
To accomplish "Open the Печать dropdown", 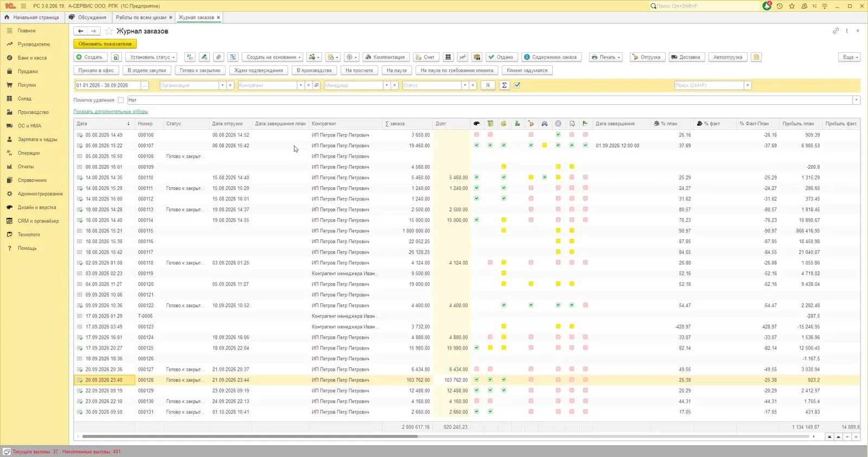I will pyautogui.click(x=605, y=57).
